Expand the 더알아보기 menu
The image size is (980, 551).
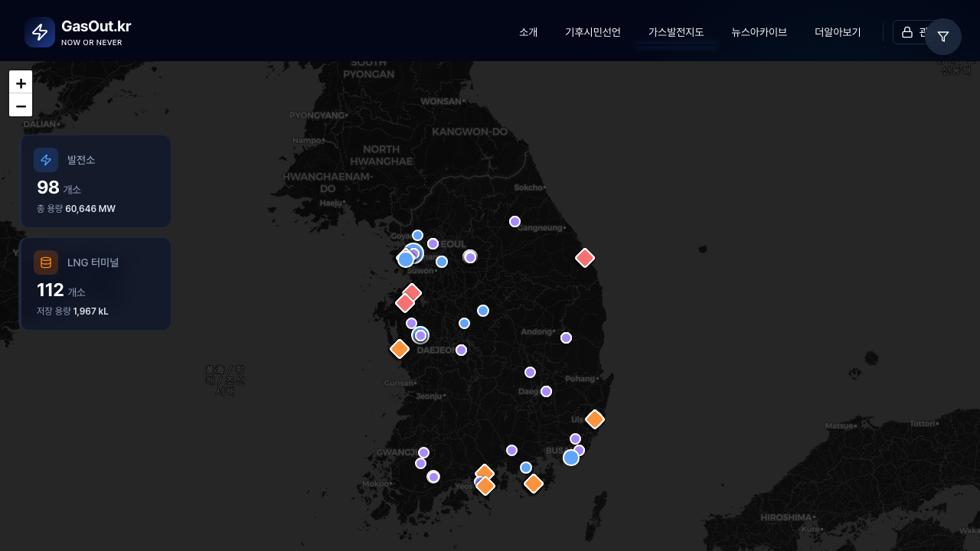[x=838, y=32]
